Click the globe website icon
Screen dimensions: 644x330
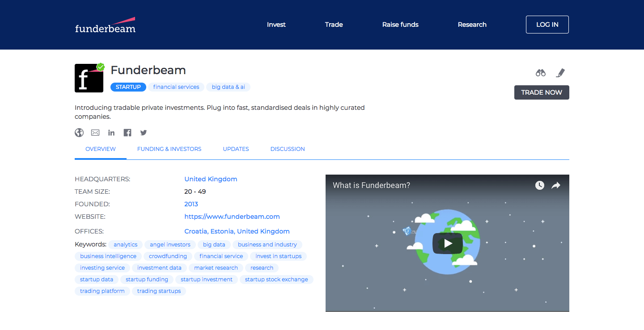coord(79,133)
